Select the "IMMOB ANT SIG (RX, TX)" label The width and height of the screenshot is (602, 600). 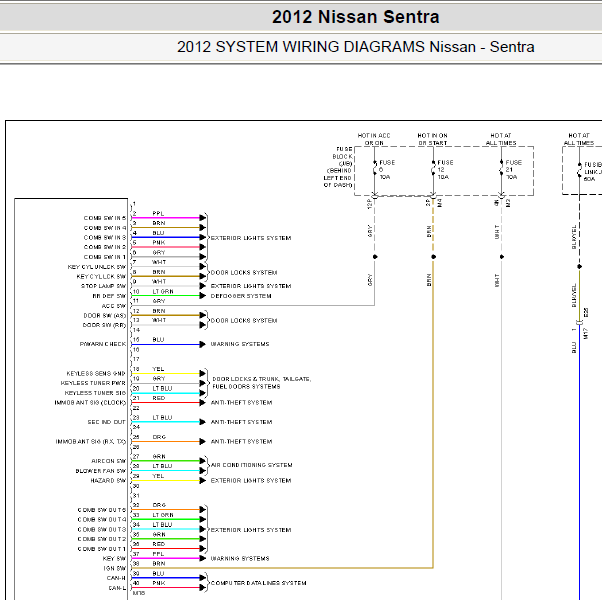[x=91, y=442]
